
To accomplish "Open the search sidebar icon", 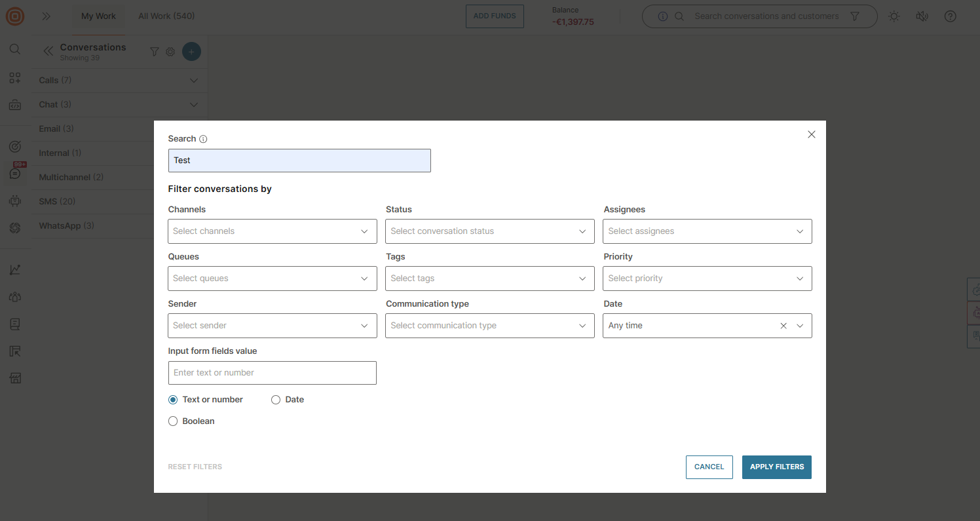I will [x=14, y=48].
